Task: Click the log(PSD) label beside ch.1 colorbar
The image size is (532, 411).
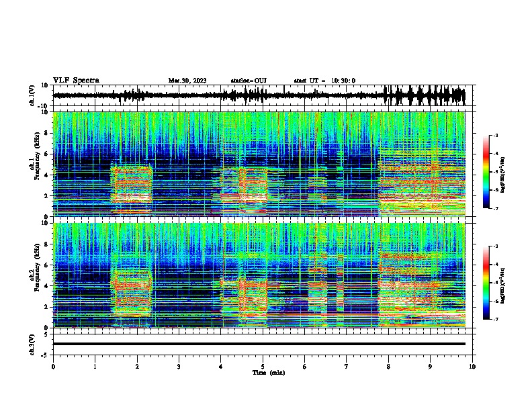Action: coord(502,175)
